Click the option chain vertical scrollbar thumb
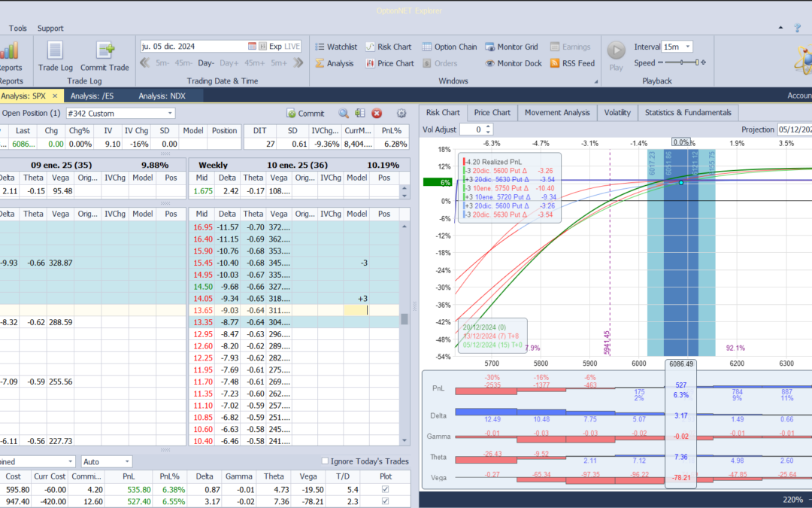The height and width of the screenshot is (508, 812). coord(404,318)
